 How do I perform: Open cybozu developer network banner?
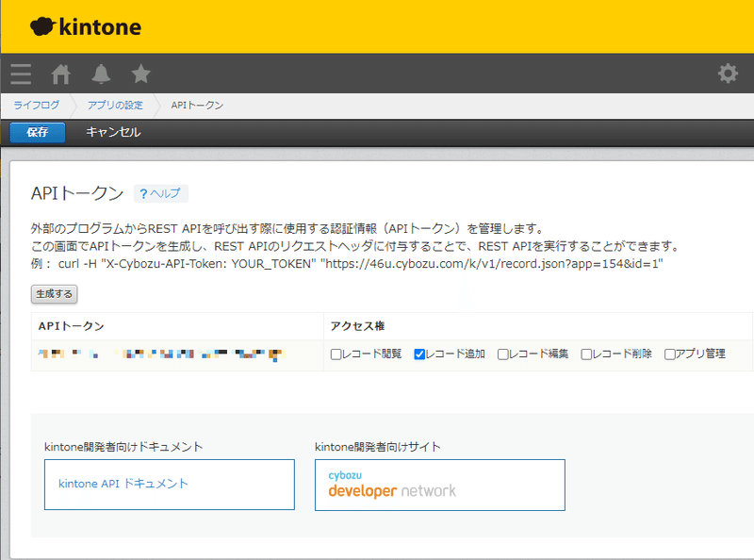point(440,485)
